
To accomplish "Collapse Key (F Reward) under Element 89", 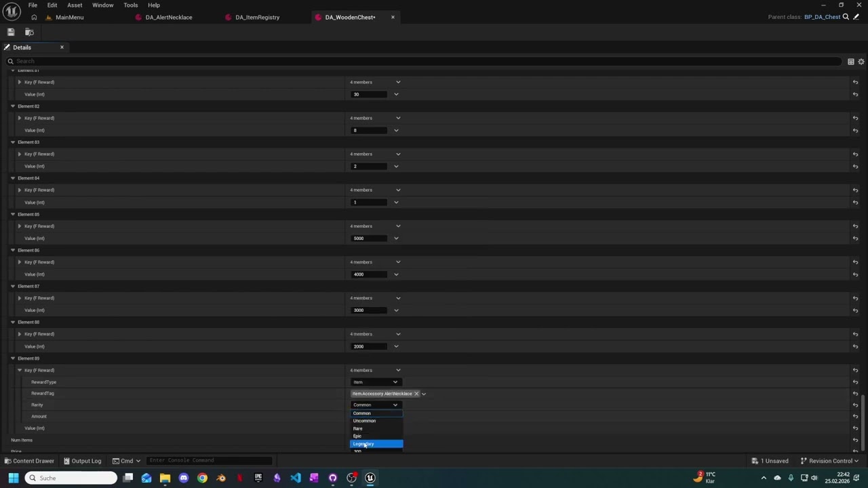I will [20, 370].
